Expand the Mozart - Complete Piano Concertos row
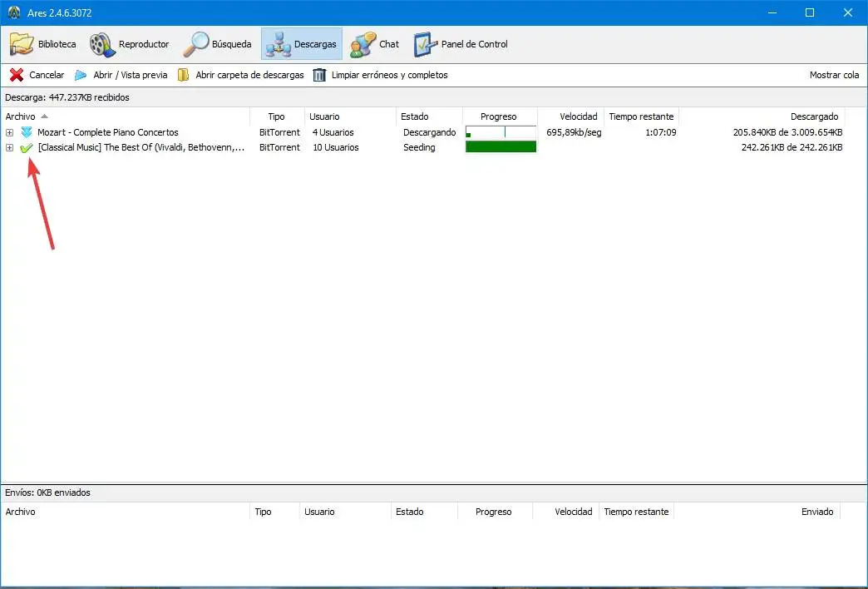Screen dimensions: 868x589 click(9, 132)
